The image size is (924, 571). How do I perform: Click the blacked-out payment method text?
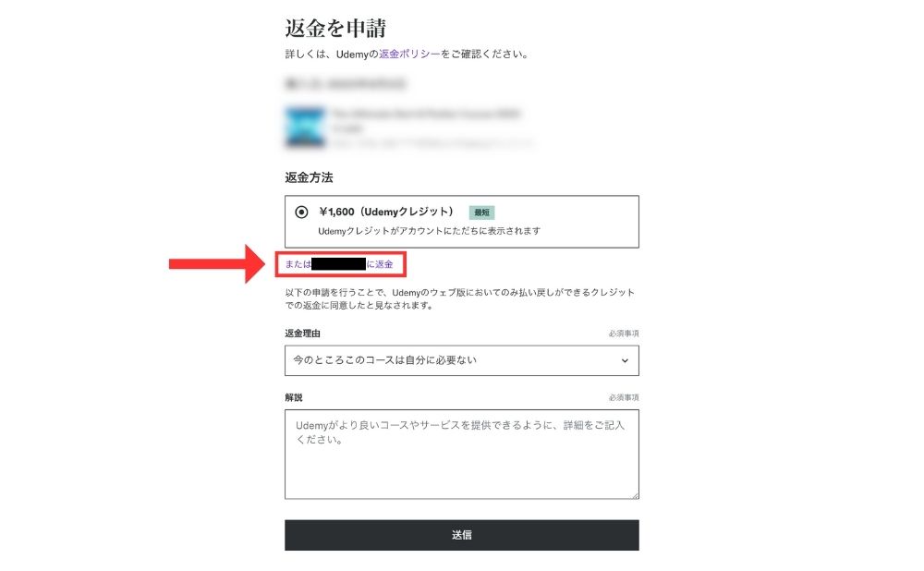[338, 264]
